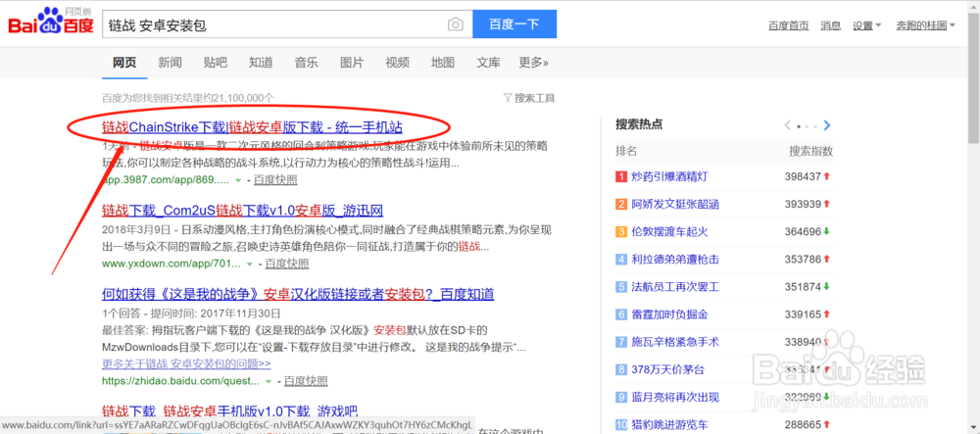Click the search filter tools icon

coord(508,98)
